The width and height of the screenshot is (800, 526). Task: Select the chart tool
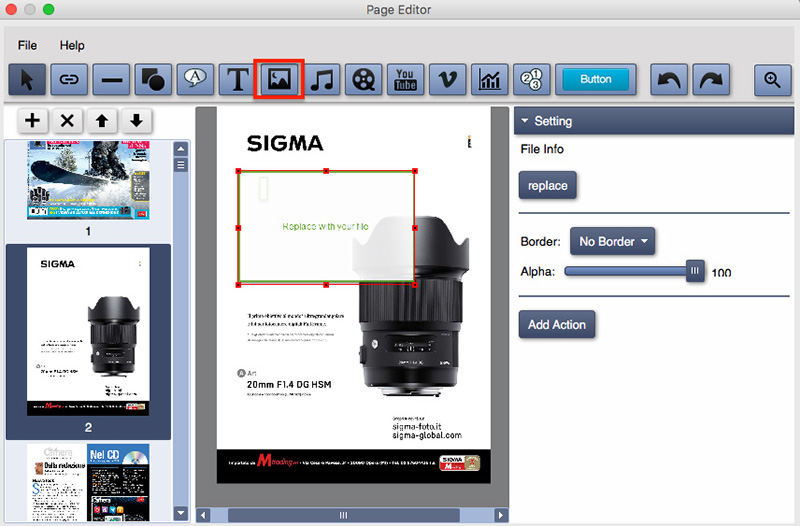point(489,80)
